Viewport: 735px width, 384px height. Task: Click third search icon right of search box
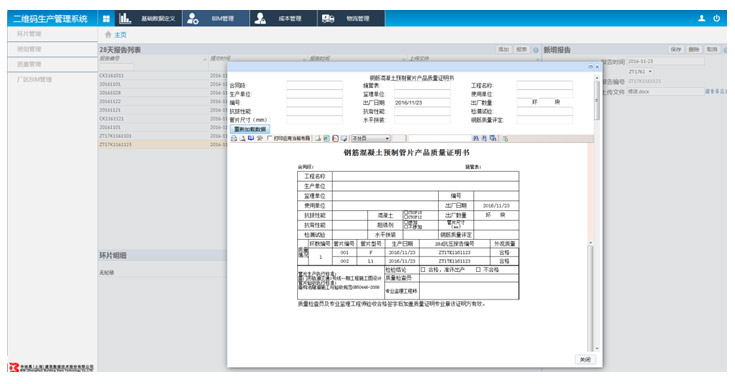point(493,138)
